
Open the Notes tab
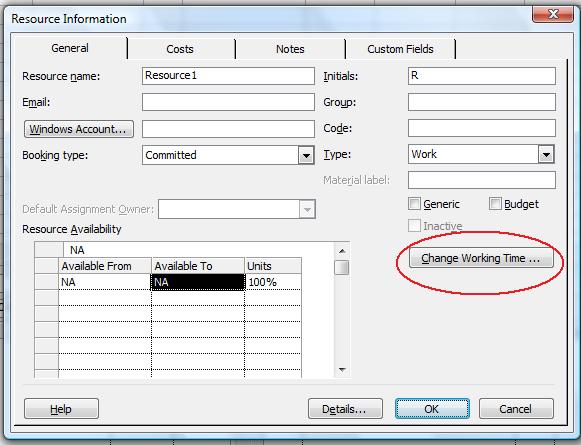coord(290,49)
